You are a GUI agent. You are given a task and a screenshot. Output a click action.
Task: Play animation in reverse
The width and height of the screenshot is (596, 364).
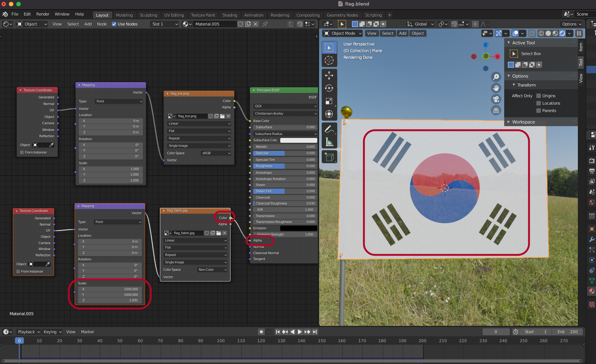[x=292, y=332]
